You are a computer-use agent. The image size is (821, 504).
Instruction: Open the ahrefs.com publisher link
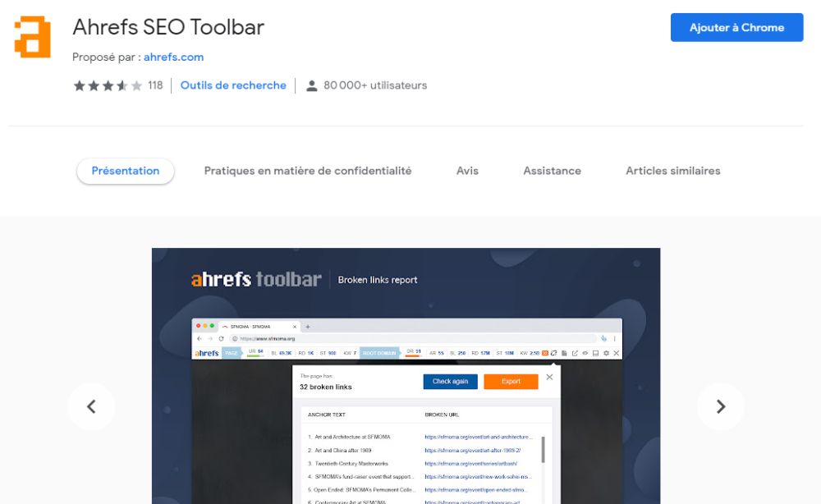[173, 57]
